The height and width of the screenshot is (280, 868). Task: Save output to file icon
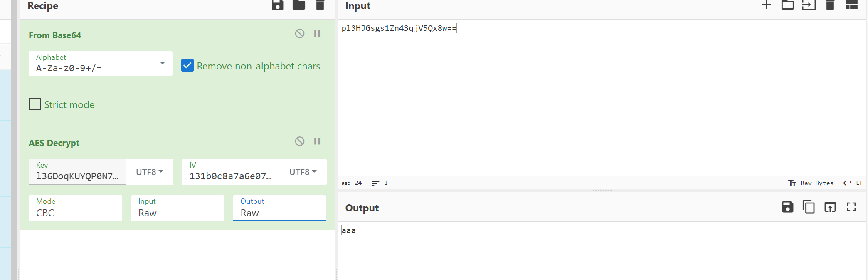(x=787, y=207)
